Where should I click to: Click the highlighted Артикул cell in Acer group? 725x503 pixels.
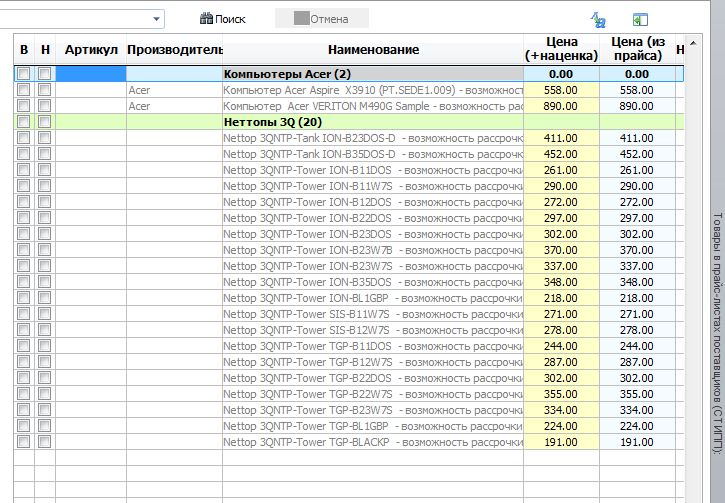(91, 74)
